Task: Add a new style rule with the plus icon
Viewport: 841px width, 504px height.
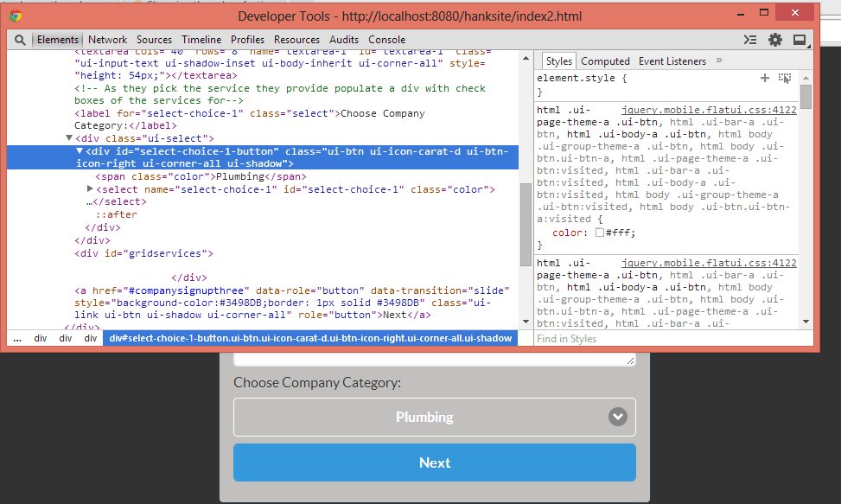Action: [764, 77]
